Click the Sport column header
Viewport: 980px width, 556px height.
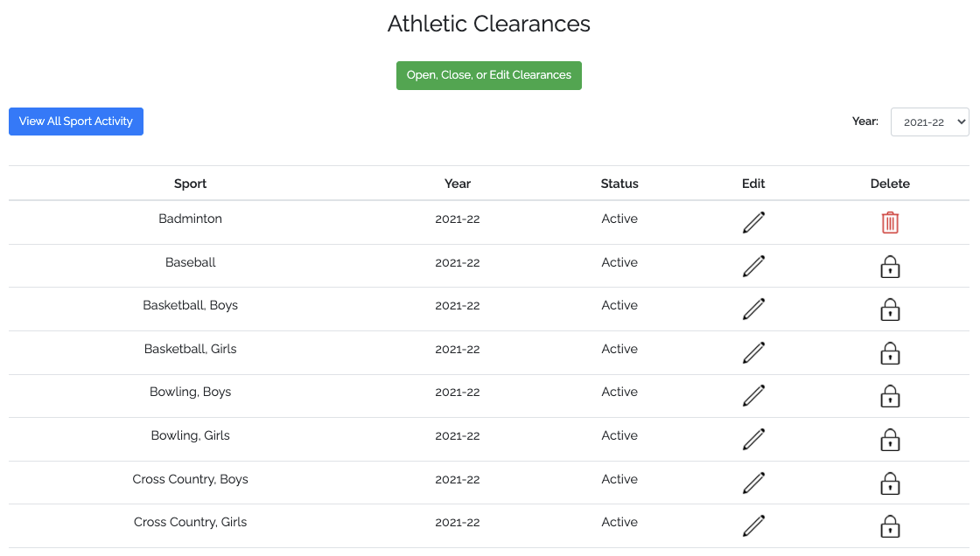pyautogui.click(x=190, y=184)
